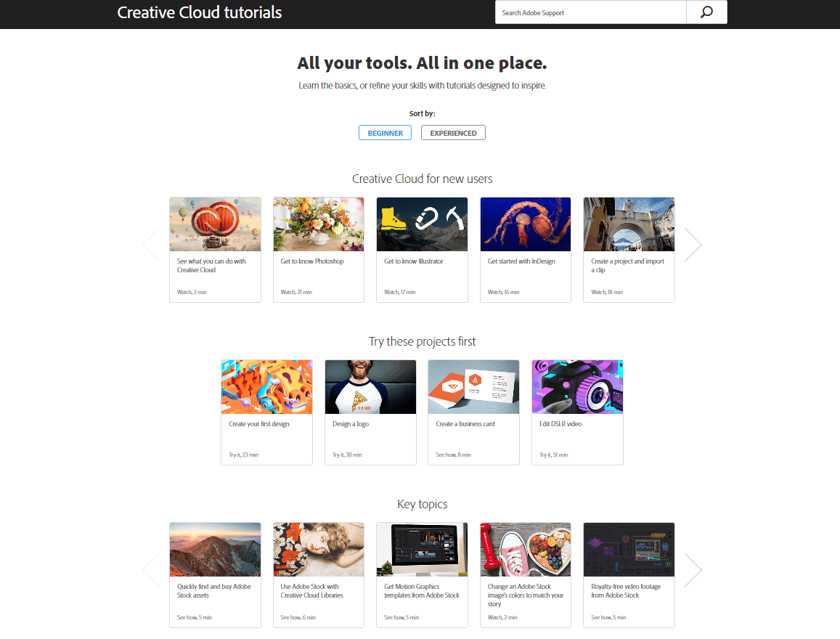
Task: Select the EXPERIENCED sort option
Action: [453, 133]
